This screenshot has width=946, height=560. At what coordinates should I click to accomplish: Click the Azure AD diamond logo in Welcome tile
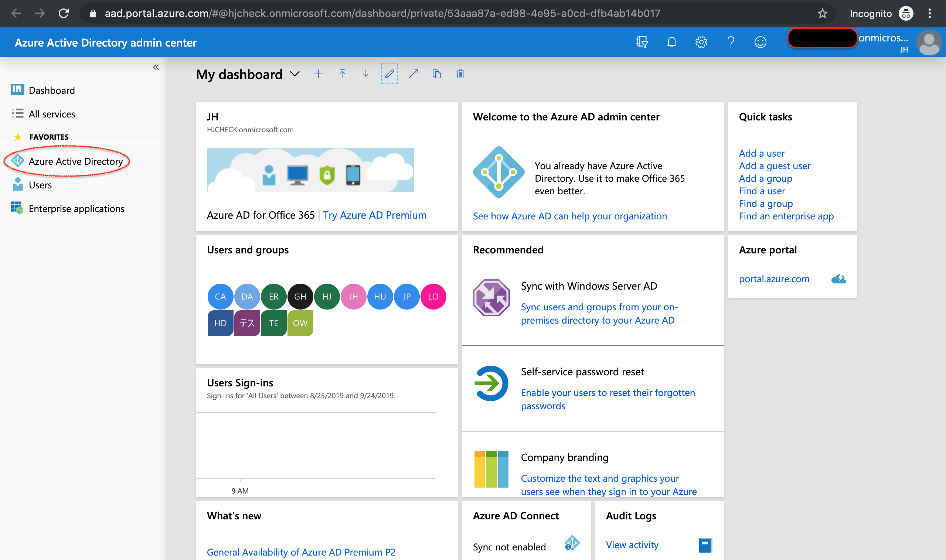pyautogui.click(x=498, y=172)
